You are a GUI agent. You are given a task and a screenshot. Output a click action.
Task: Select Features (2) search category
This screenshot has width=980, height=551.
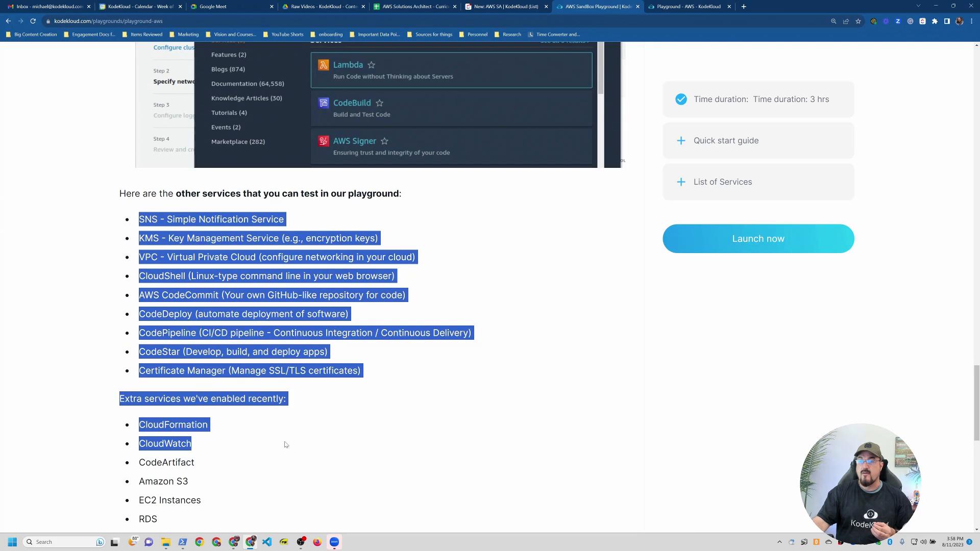click(x=229, y=55)
